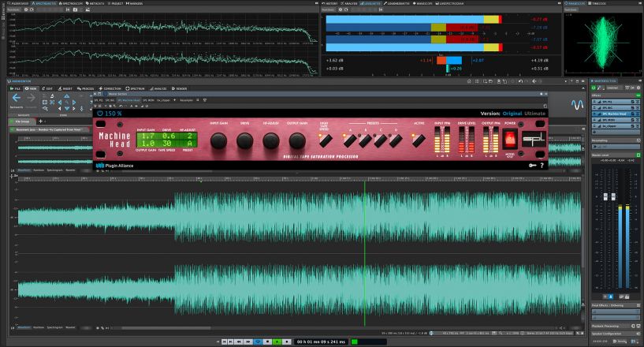
Task: Open the Process ribbon tab
Action: [x=87, y=88]
